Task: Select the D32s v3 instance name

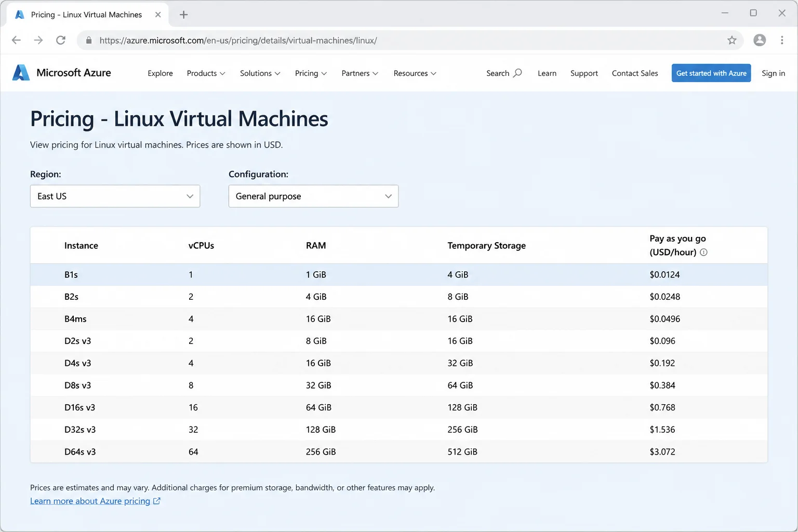Action: coord(80,430)
